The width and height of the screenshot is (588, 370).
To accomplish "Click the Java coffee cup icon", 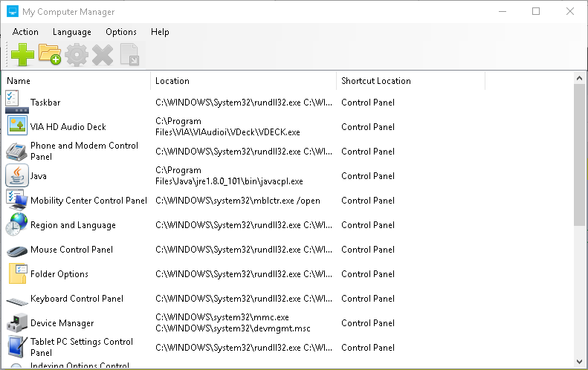I will [17, 175].
